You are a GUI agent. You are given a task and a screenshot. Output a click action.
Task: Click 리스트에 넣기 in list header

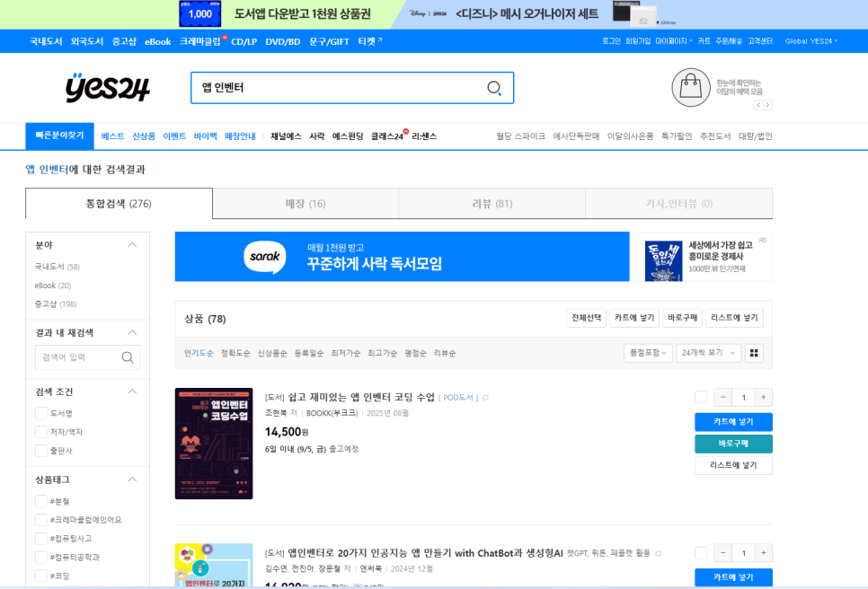tap(735, 318)
